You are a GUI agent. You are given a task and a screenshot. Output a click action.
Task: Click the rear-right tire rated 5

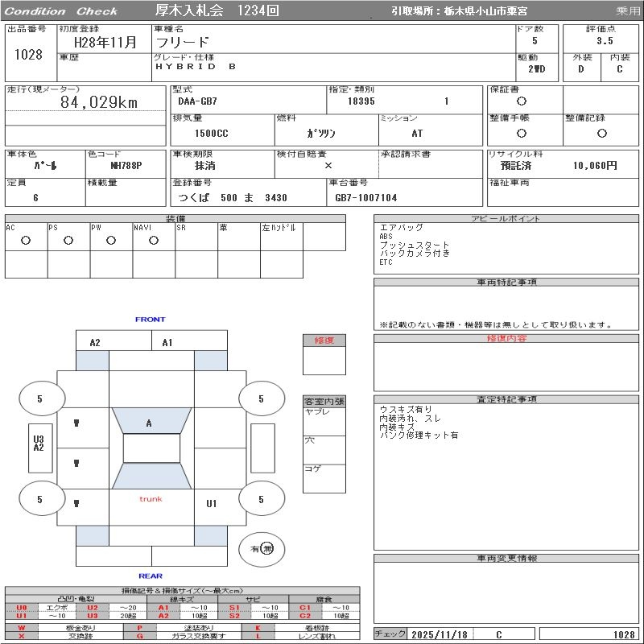(x=261, y=500)
